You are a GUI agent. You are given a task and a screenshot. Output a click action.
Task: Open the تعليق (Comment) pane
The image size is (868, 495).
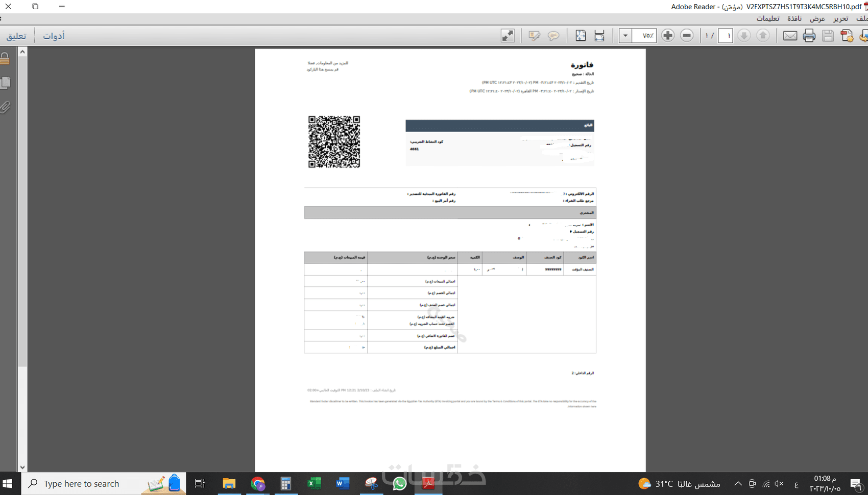point(16,36)
